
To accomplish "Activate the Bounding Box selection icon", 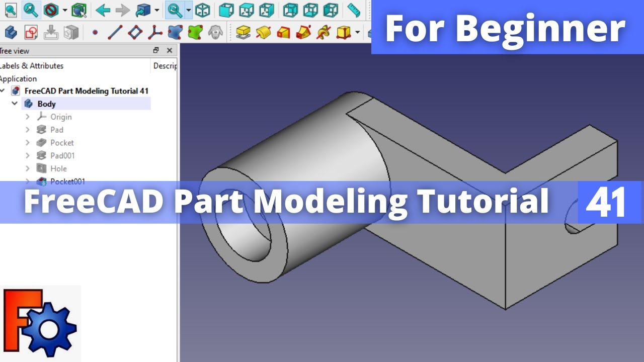I will click(x=78, y=10).
